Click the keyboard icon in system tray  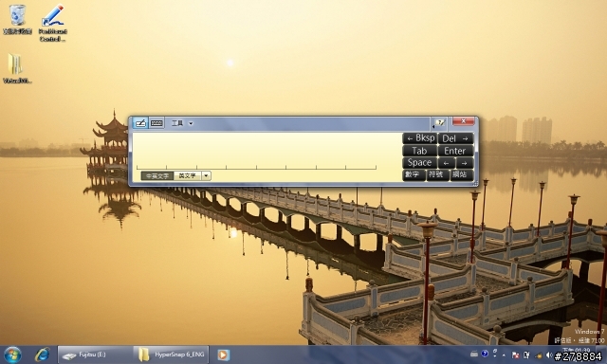tap(474, 355)
